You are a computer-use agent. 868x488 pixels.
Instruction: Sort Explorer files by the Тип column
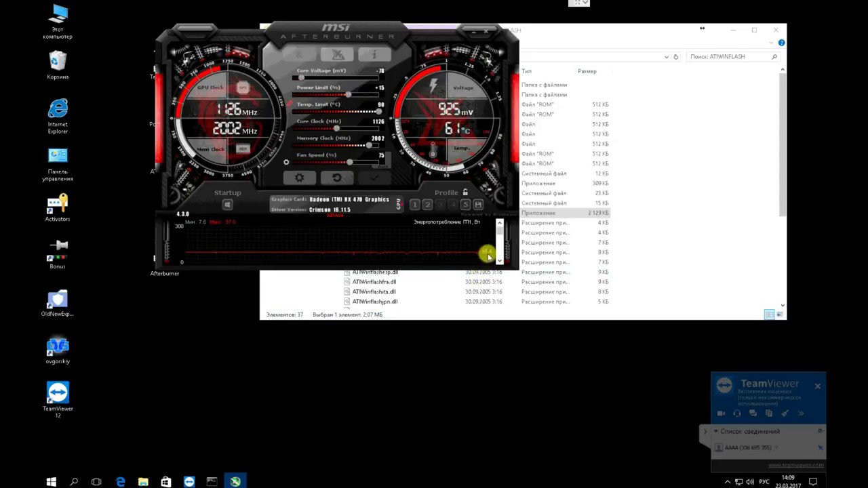pyautogui.click(x=527, y=71)
